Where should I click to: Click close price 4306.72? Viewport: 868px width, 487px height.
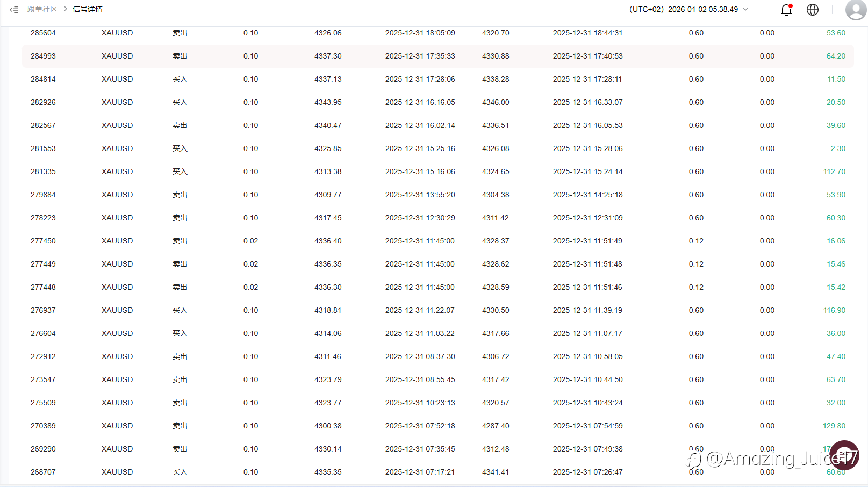[x=496, y=356]
